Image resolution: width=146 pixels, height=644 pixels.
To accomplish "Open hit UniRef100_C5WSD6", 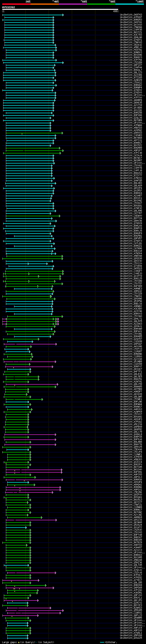I will 131,27.
